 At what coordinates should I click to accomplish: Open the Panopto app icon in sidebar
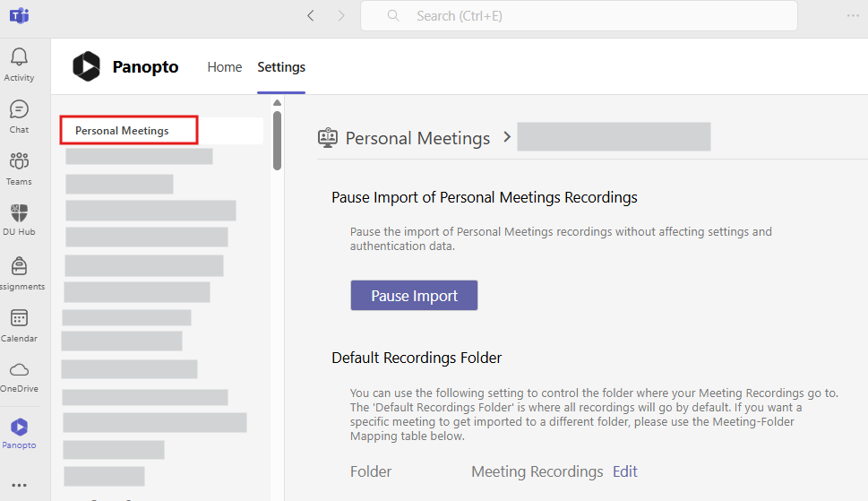click(19, 427)
